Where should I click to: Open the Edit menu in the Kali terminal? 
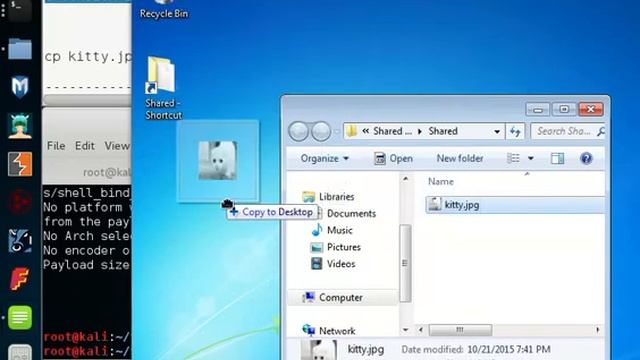tap(84, 146)
